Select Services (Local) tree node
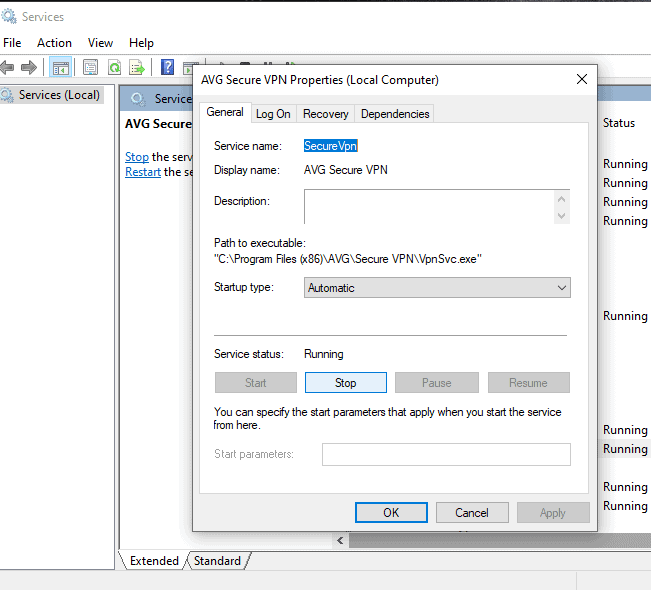This screenshot has height=590, width=651. [59, 95]
